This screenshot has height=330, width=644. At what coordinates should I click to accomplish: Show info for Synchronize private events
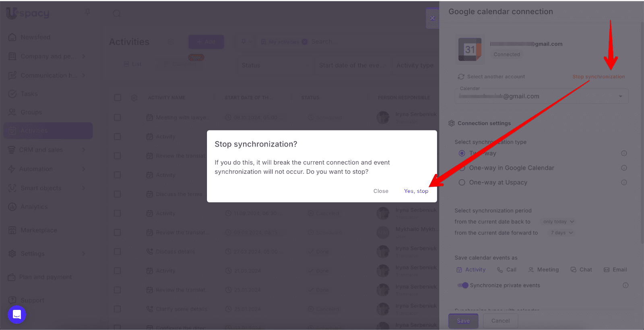(x=625, y=285)
